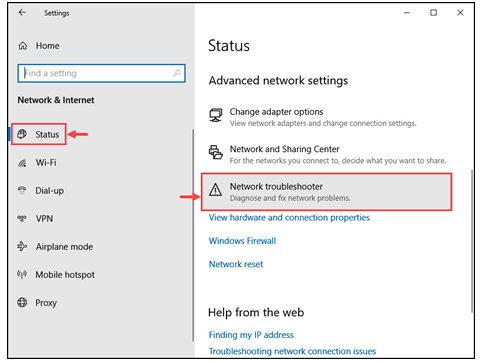Click the Network and Sharing Center icon
The image size is (481, 361).
point(216,152)
